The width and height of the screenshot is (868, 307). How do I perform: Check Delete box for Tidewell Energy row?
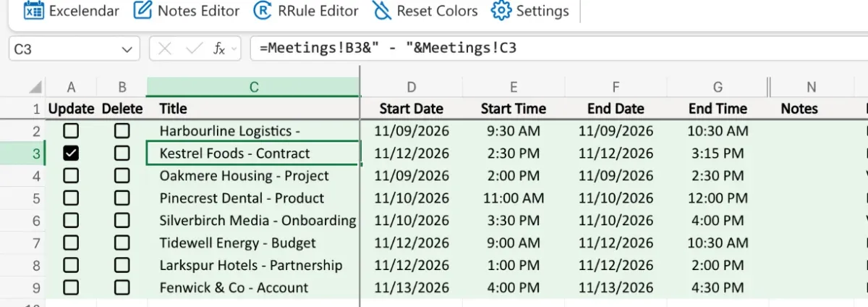tap(122, 243)
